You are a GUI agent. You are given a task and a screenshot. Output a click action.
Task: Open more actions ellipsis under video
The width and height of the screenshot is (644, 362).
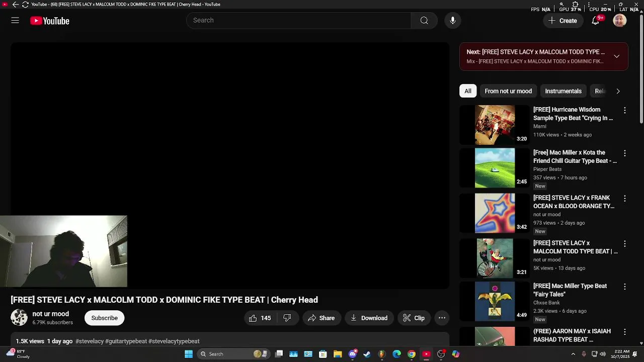pyautogui.click(x=442, y=318)
